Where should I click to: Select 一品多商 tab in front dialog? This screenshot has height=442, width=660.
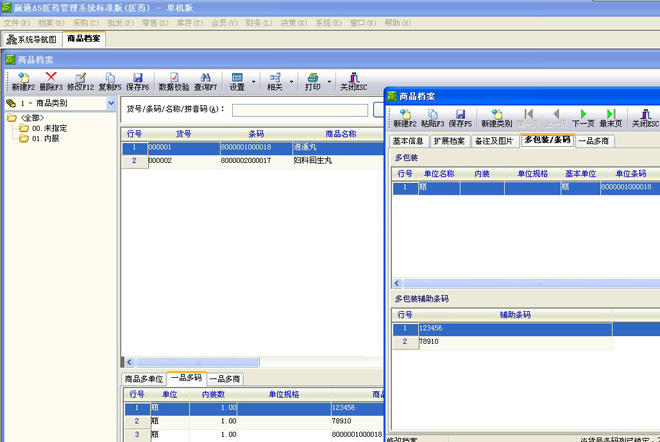point(594,141)
